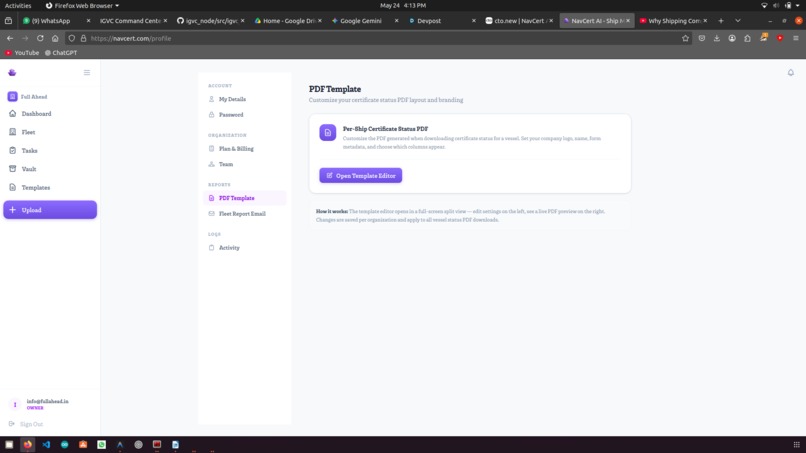Open the Firefox downloads icon

(x=717, y=38)
